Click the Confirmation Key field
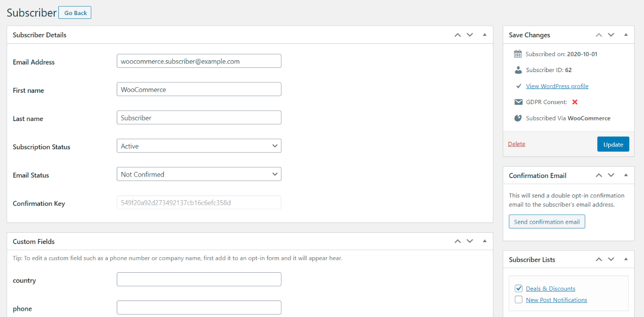Image resolution: width=644 pixels, height=317 pixels. [x=199, y=203]
